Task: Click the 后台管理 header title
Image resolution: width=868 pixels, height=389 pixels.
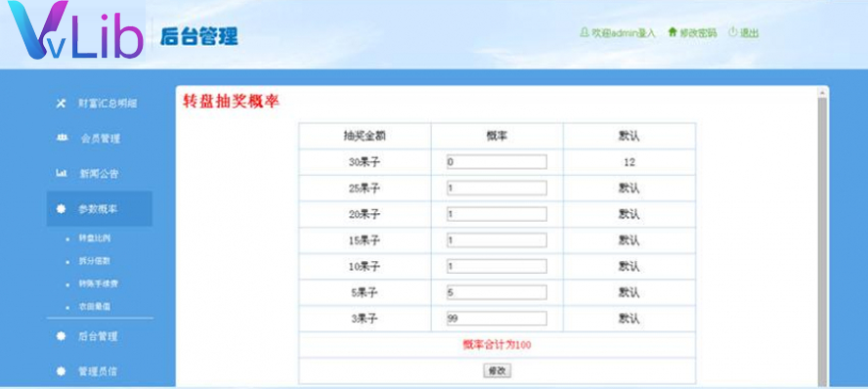Action: [x=198, y=36]
